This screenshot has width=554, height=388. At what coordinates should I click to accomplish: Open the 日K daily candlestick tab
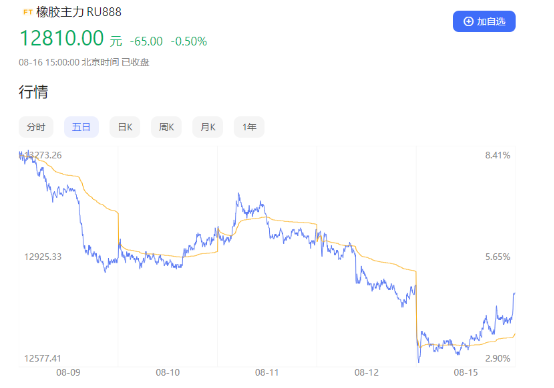click(125, 127)
